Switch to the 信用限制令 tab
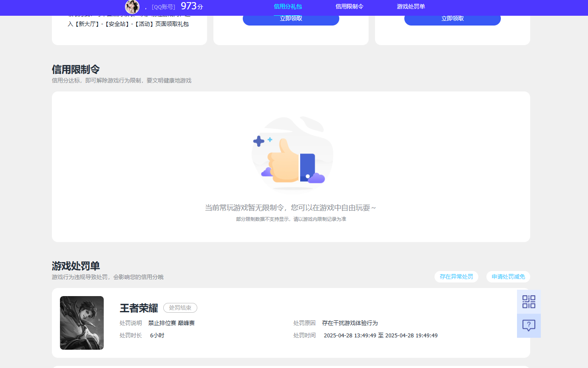Image resolution: width=588 pixels, height=368 pixels. point(349,7)
